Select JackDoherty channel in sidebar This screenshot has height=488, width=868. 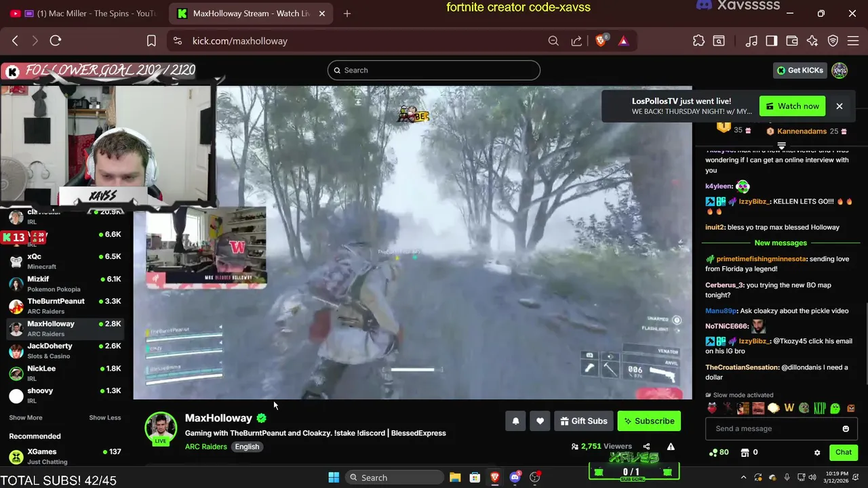click(x=64, y=350)
